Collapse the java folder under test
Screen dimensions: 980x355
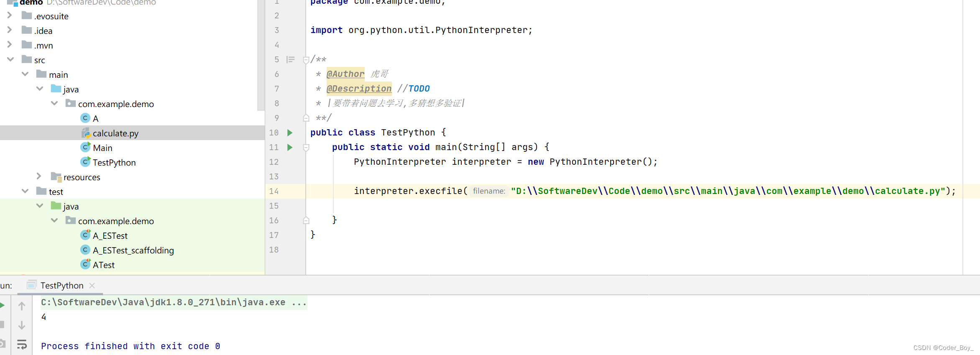(x=40, y=206)
